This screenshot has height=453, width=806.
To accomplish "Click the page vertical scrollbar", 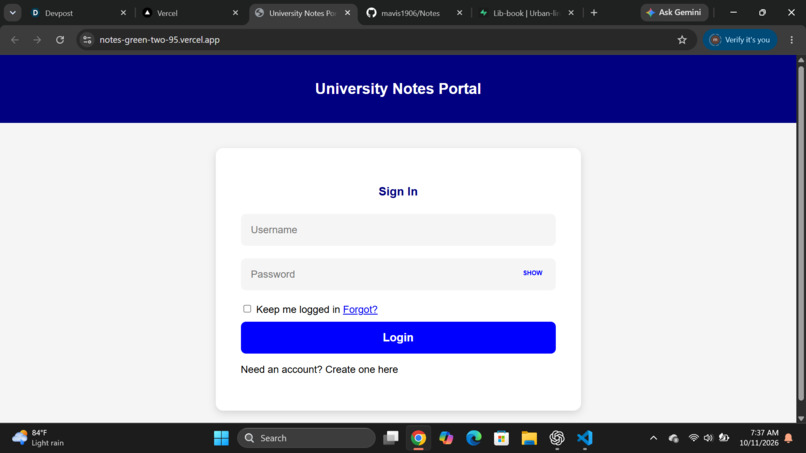I will pyautogui.click(x=801, y=233).
